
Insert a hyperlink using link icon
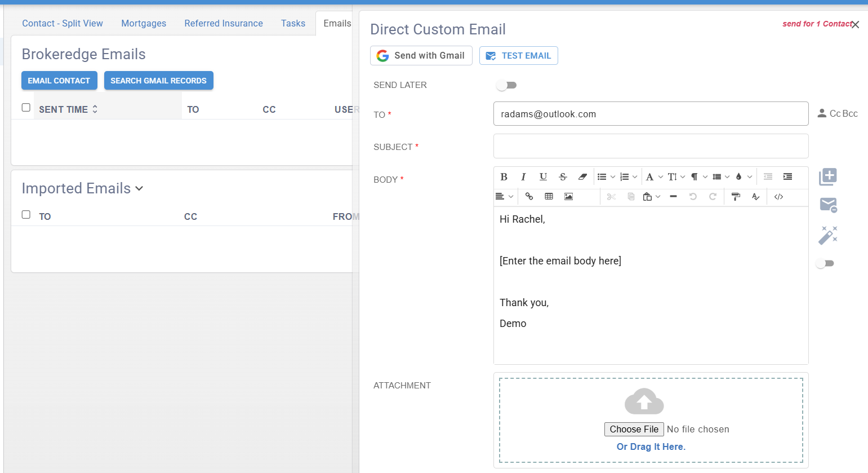coord(529,196)
